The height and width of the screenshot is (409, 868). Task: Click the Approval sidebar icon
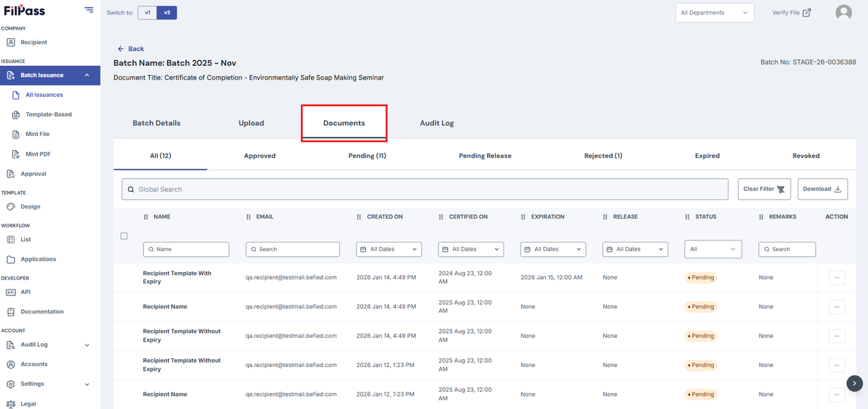pos(11,174)
